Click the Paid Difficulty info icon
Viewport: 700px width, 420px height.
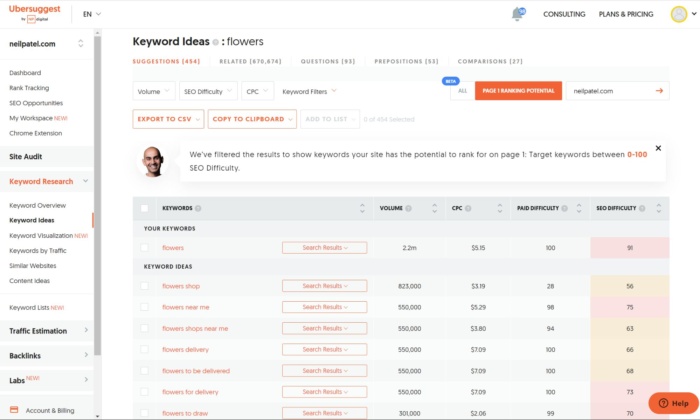(565, 208)
